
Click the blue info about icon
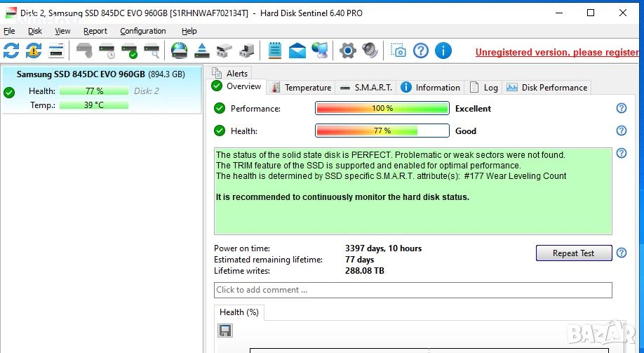tap(443, 51)
